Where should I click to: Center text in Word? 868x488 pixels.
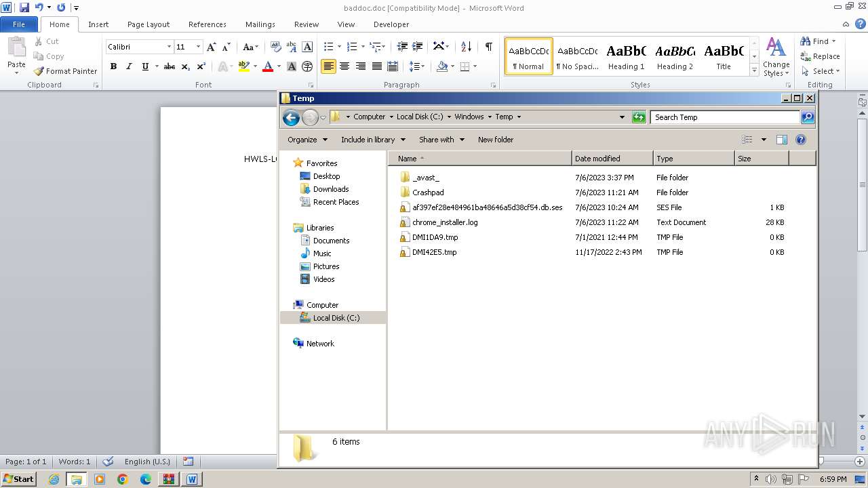click(x=344, y=66)
